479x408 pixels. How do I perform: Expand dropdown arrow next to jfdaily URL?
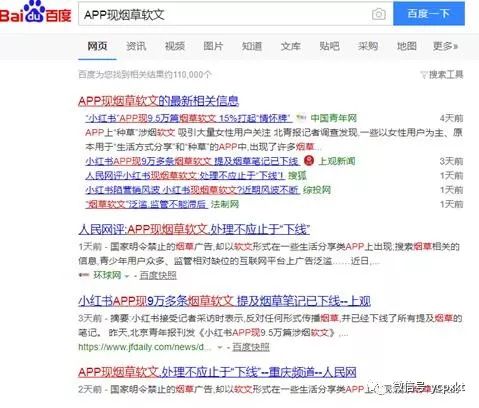(x=219, y=348)
